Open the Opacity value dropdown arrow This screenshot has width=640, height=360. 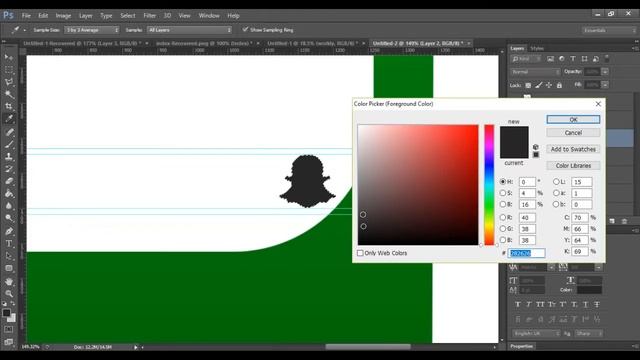click(x=605, y=72)
